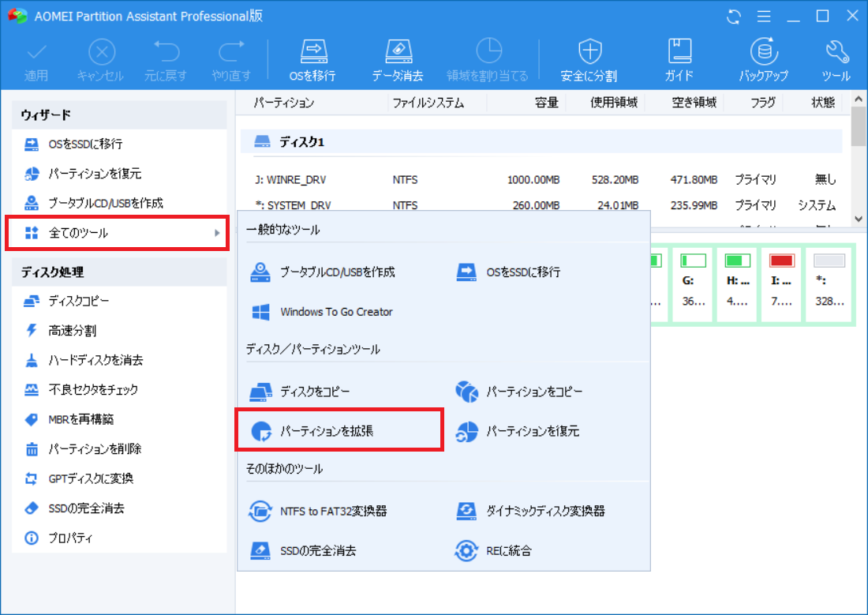Click ディスクコピー in the disk operations list
This screenshot has height=615, width=868.
(x=119, y=301)
